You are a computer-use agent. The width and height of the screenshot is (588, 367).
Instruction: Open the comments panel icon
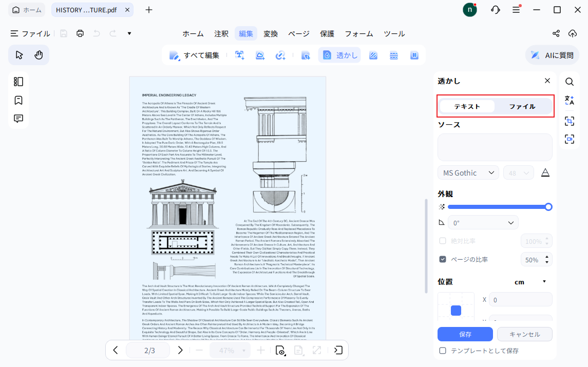click(18, 119)
